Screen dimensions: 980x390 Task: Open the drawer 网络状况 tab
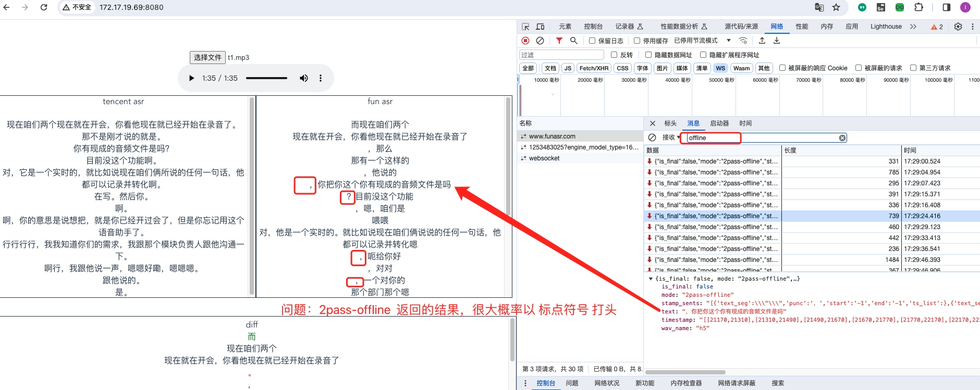coord(607,383)
